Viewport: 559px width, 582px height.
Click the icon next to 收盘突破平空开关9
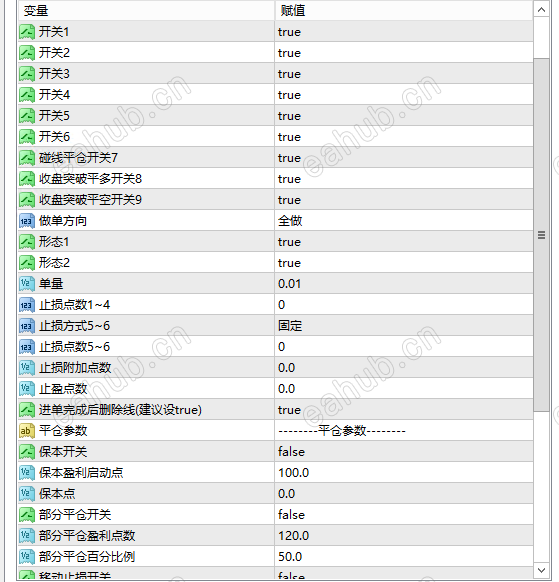click(x=27, y=200)
